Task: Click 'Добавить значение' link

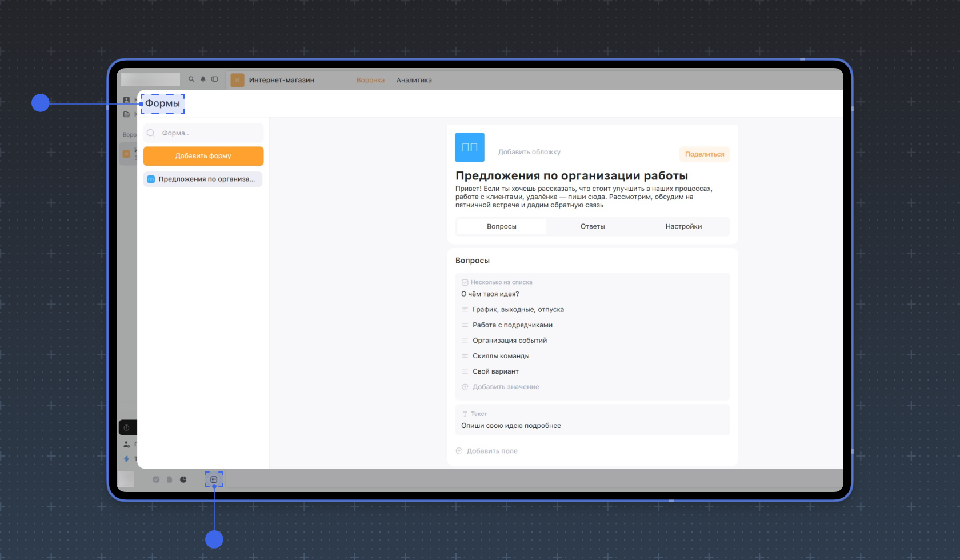Action: click(506, 387)
